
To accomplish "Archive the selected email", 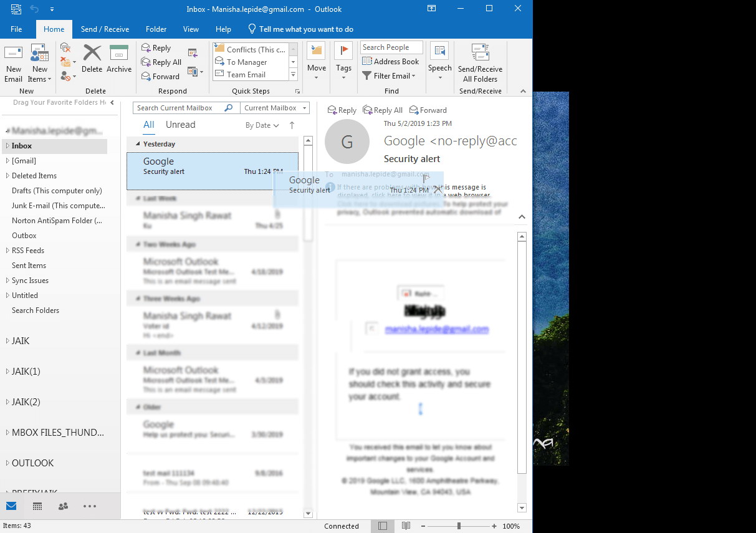I will 119,59.
